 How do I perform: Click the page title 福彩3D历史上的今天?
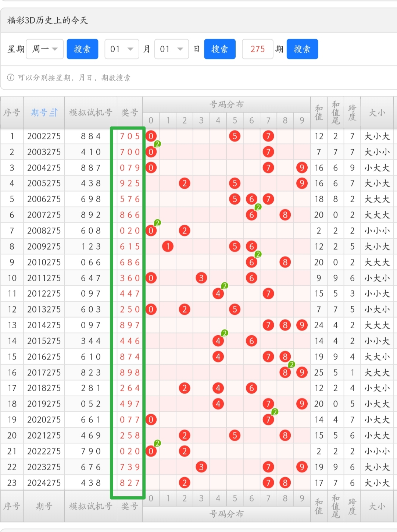[47, 20]
